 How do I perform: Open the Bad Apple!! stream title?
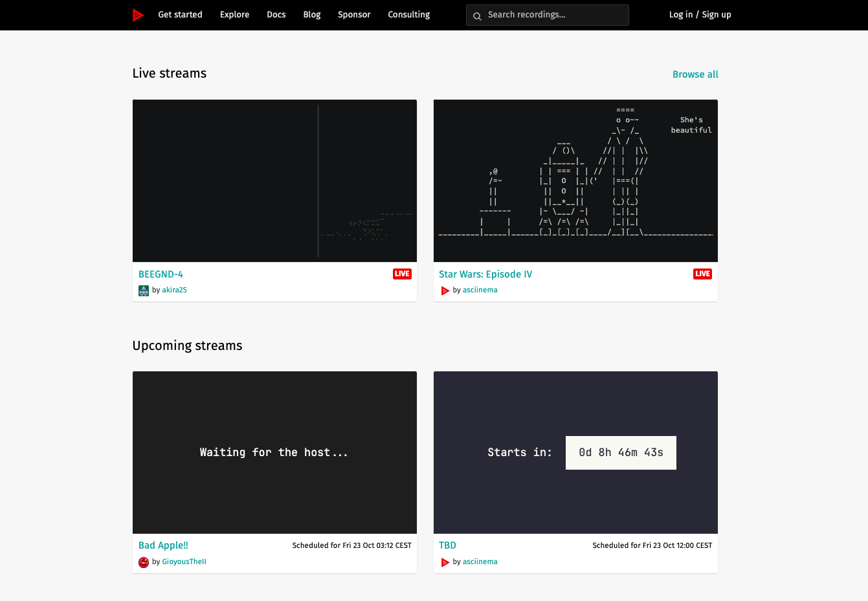(163, 545)
